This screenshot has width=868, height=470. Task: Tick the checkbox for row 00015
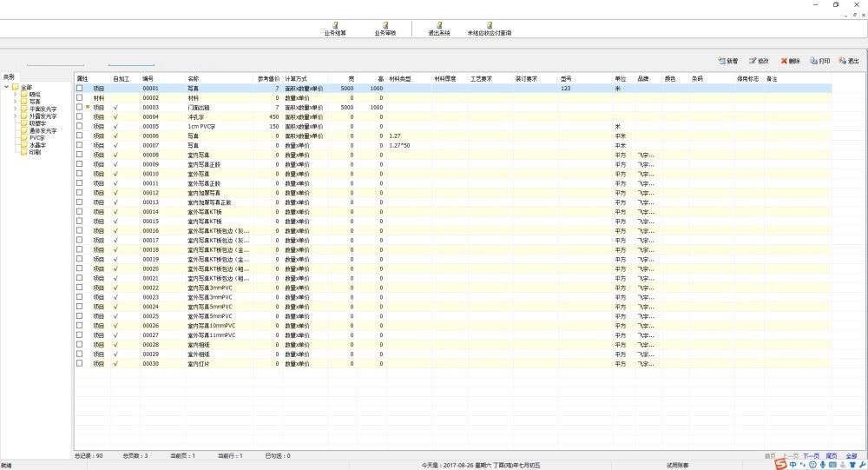[80, 222]
